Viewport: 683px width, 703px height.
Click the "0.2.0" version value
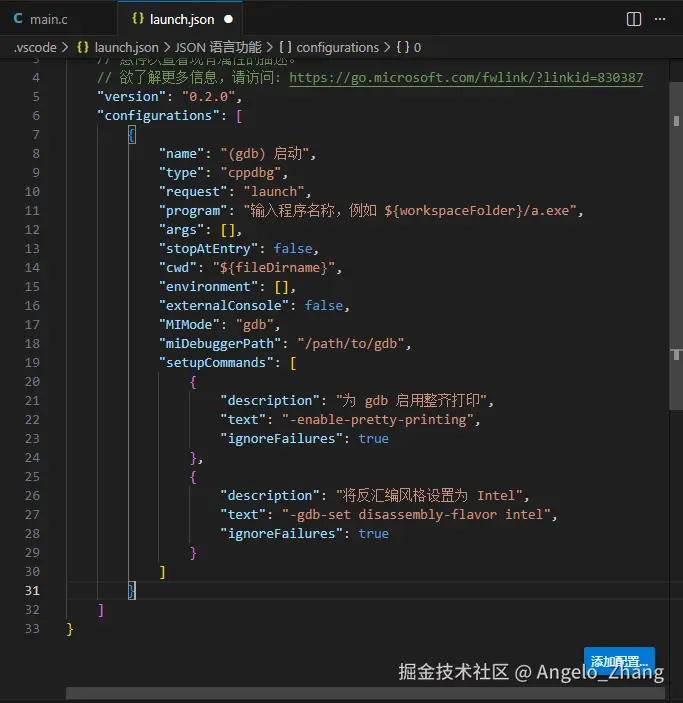[209, 96]
